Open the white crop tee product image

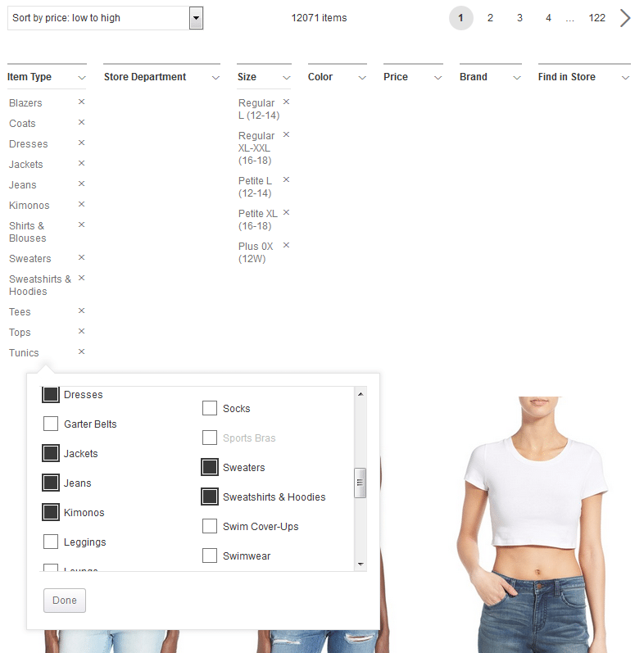tap(533, 524)
